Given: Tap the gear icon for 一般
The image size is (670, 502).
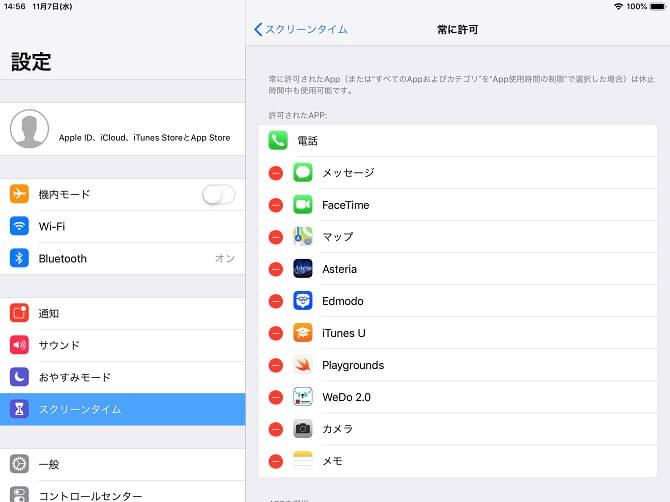Looking at the screenshot, I should (19, 464).
